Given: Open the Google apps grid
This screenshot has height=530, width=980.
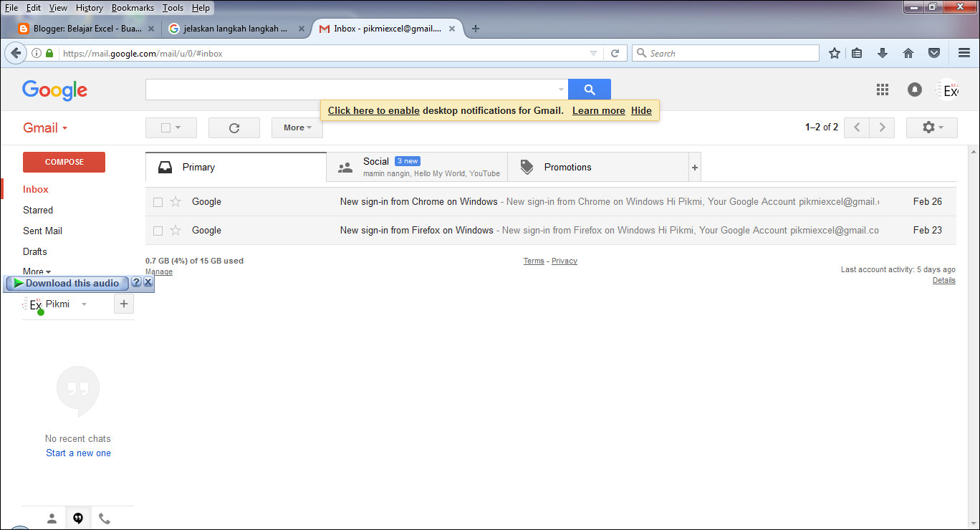Looking at the screenshot, I should click(x=883, y=89).
